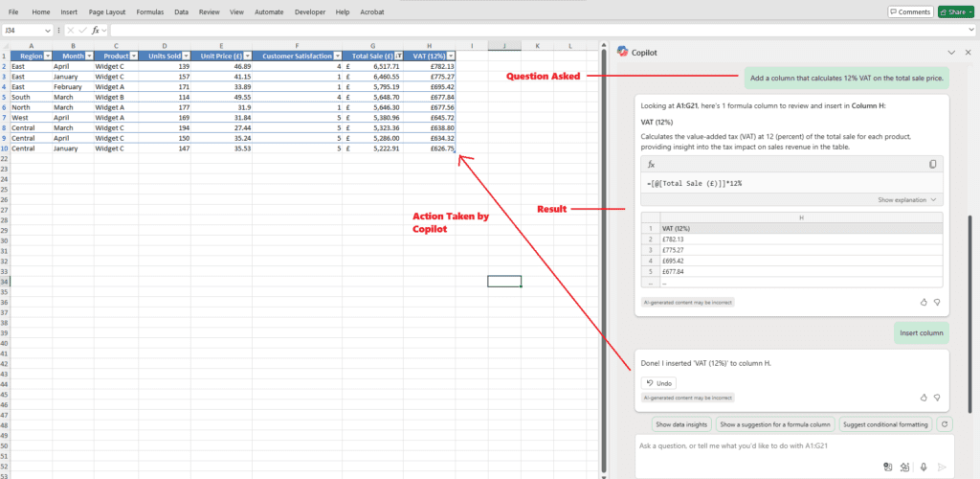The height and width of the screenshot is (479, 980).
Task: Open the Help tab
Action: [342, 11]
